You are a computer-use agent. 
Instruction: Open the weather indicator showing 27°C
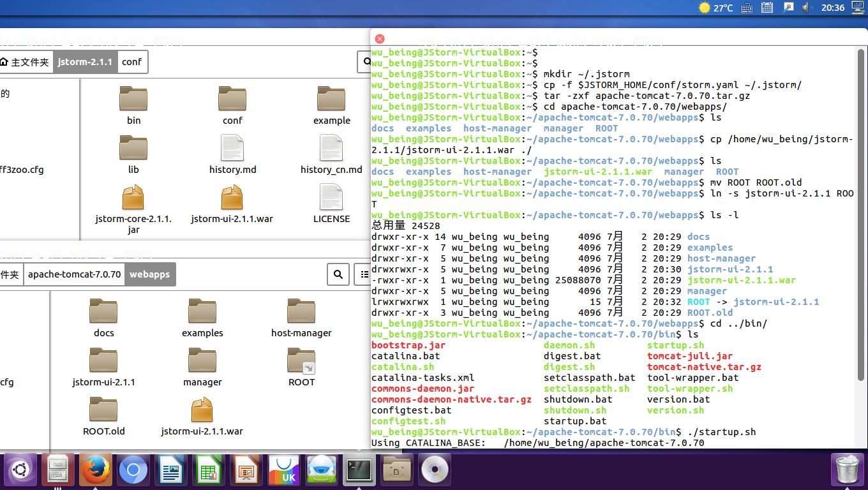pyautogui.click(x=715, y=8)
